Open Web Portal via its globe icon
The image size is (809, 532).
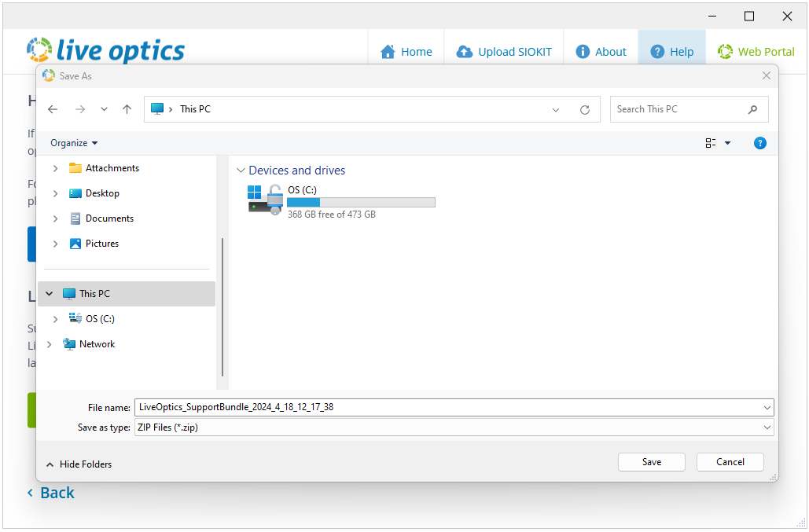(x=723, y=51)
